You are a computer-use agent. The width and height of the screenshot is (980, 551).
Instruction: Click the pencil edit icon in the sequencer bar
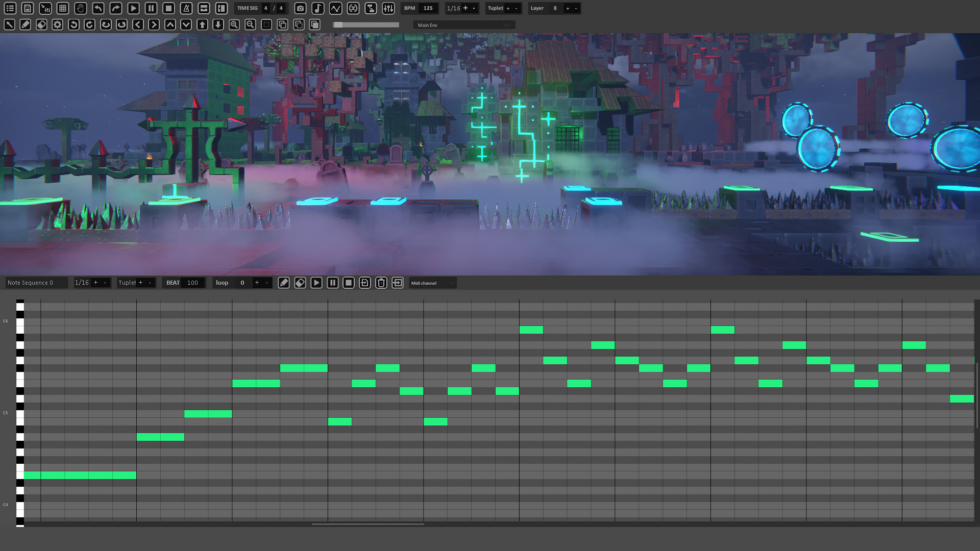(284, 282)
